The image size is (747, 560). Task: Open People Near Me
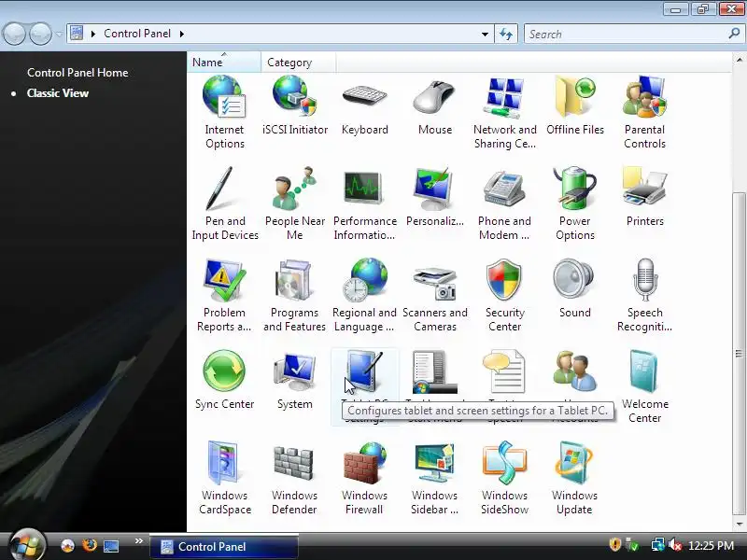(x=295, y=203)
